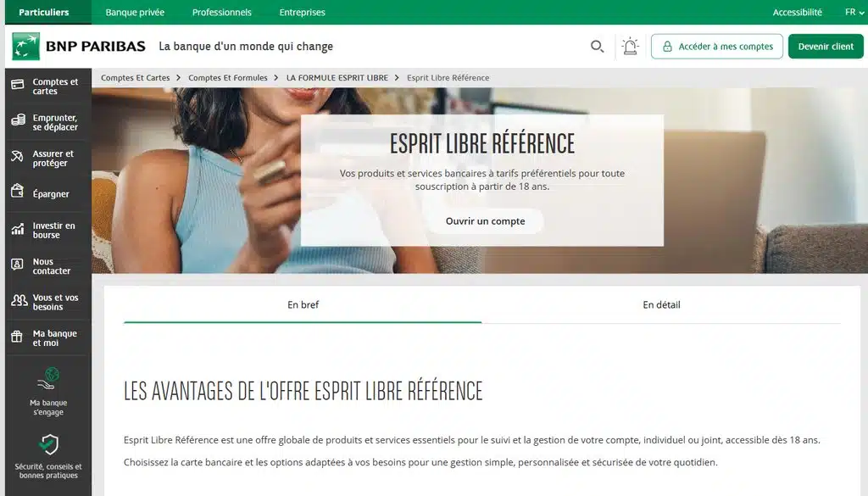Open Ma banque s'engage link text
Screen dimensions: 868x496
coord(48,408)
